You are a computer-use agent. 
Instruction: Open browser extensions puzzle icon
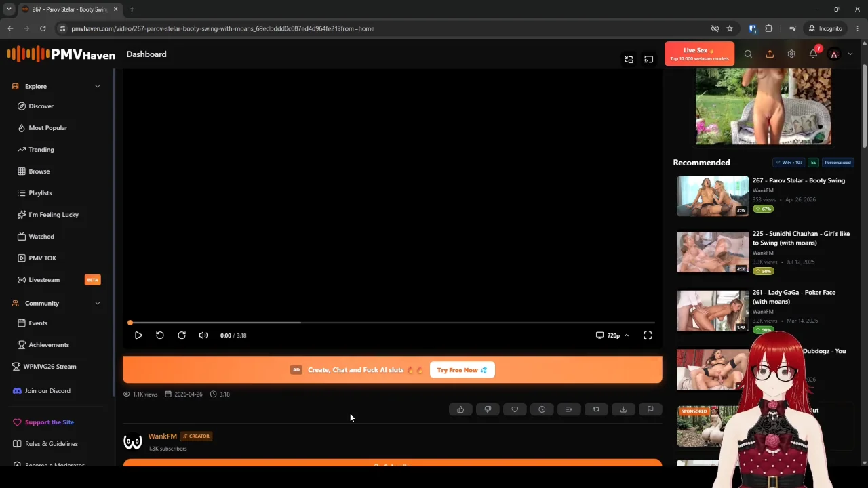[x=768, y=28]
